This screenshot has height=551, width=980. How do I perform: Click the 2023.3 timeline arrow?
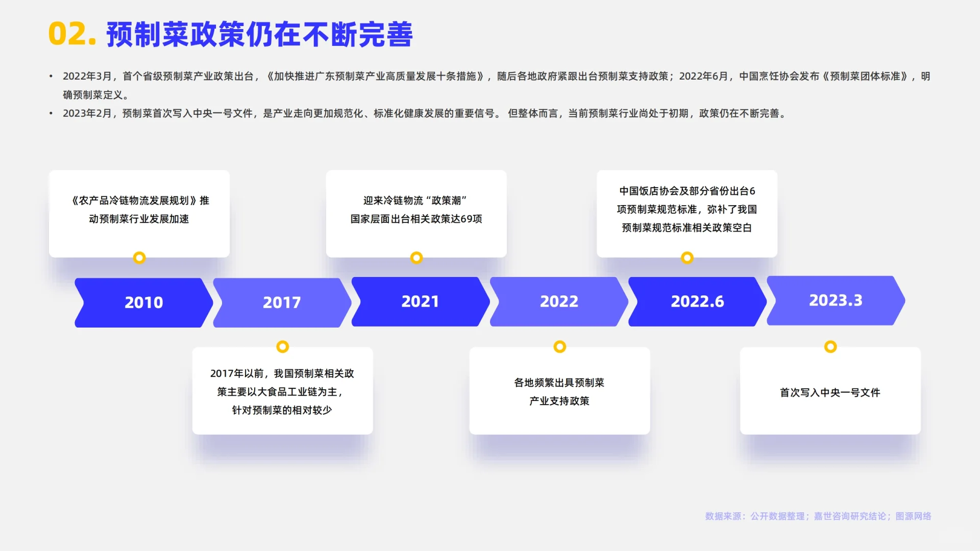pyautogui.click(x=836, y=300)
